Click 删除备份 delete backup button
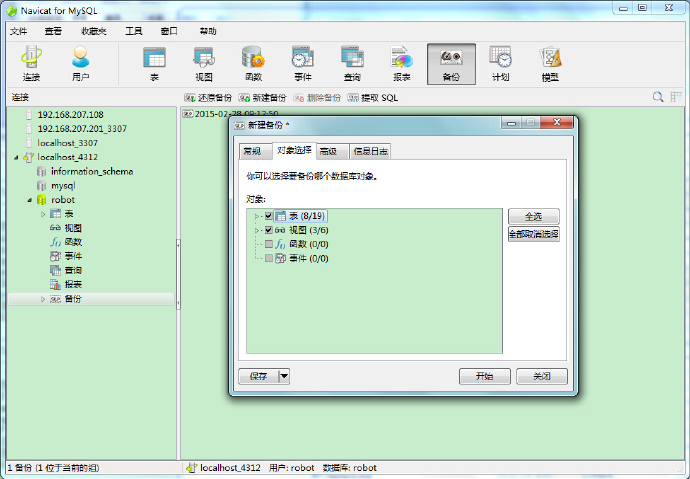The image size is (690, 479). pos(317,98)
